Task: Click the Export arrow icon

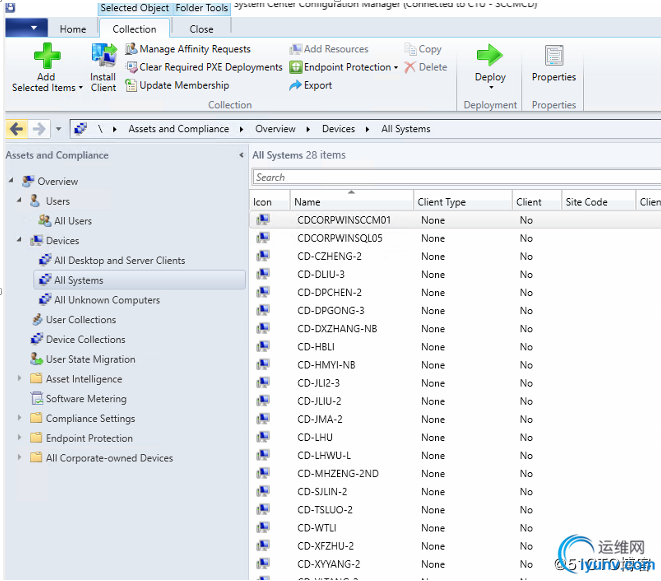Action: pyautogui.click(x=296, y=86)
